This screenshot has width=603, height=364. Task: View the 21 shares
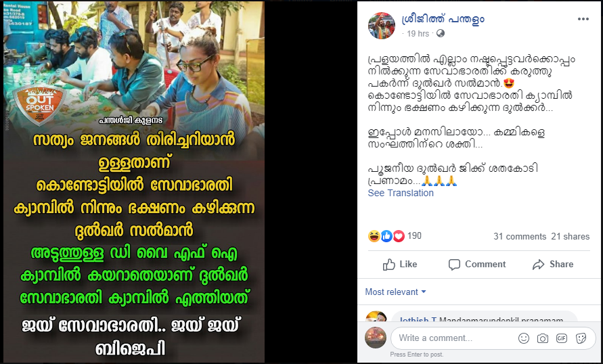[571, 236]
